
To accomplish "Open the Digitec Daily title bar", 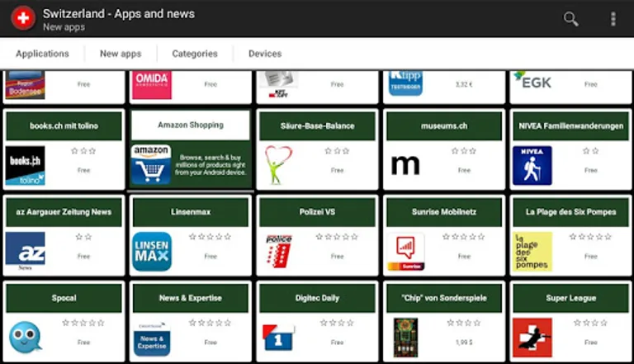I will (317, 298).
